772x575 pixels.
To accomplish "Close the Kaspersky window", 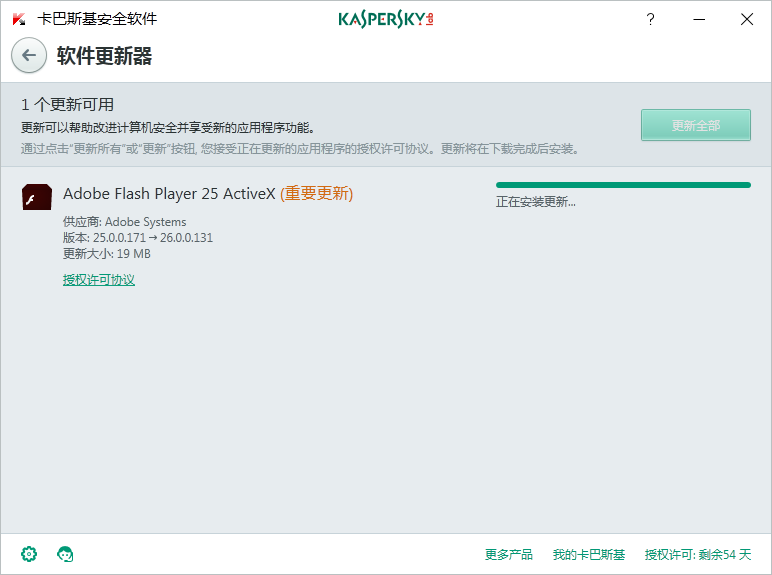I will click(x=747, y=19).
